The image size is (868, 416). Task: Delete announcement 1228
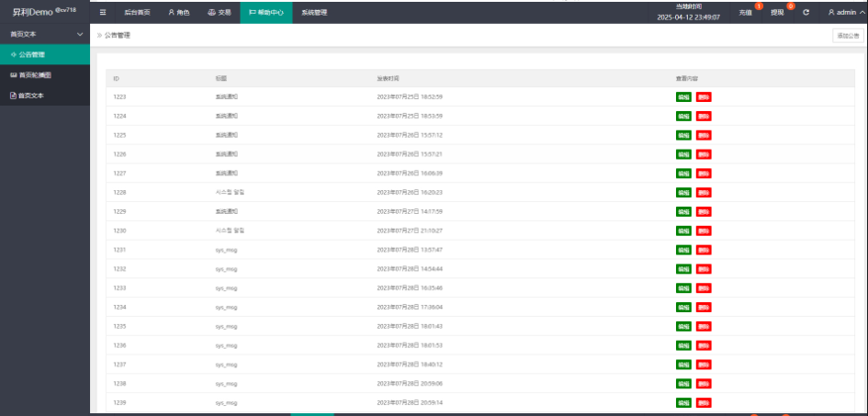click(x=704, y=193)
